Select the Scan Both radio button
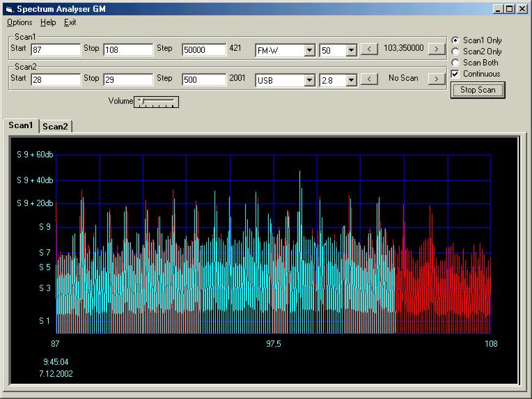The image size is (532, 399). tap(475, 63)
